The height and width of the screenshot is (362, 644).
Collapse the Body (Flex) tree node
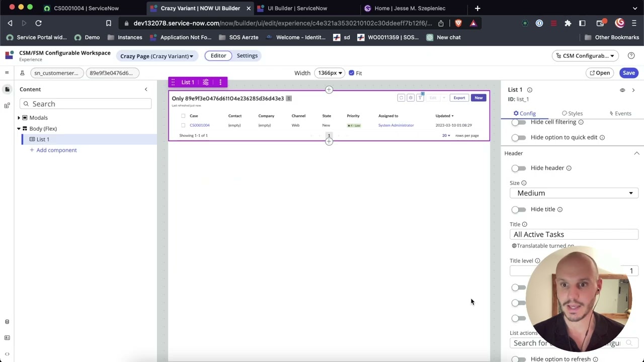[x=19, y=129]
